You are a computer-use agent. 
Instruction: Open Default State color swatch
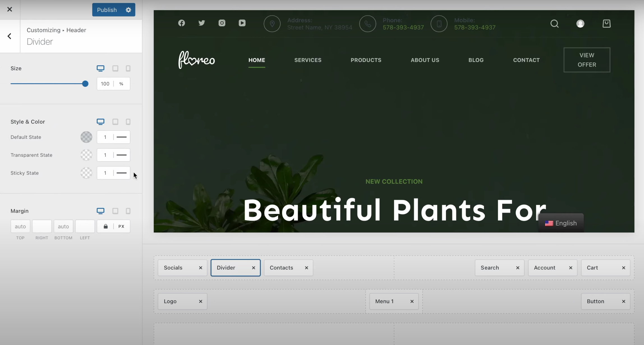(86, 137)
